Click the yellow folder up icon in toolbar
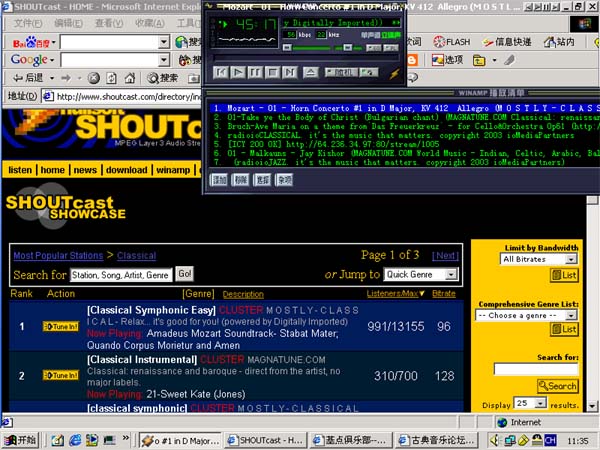Screen dimensions: 600x450 click(479, 60)
